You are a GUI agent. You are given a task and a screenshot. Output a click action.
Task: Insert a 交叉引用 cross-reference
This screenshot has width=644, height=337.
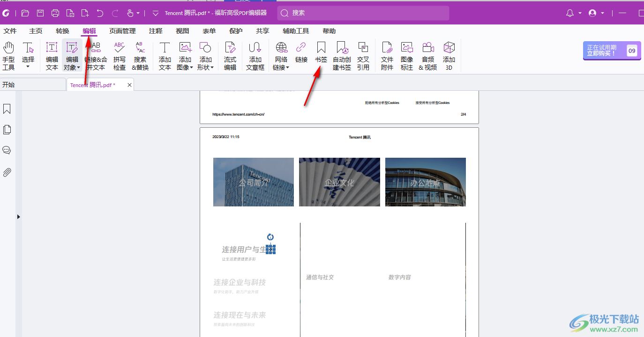tap(363, 55)
